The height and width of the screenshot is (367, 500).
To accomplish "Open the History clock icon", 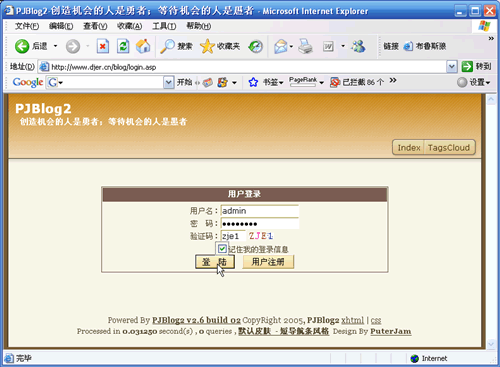I will 256,46.
